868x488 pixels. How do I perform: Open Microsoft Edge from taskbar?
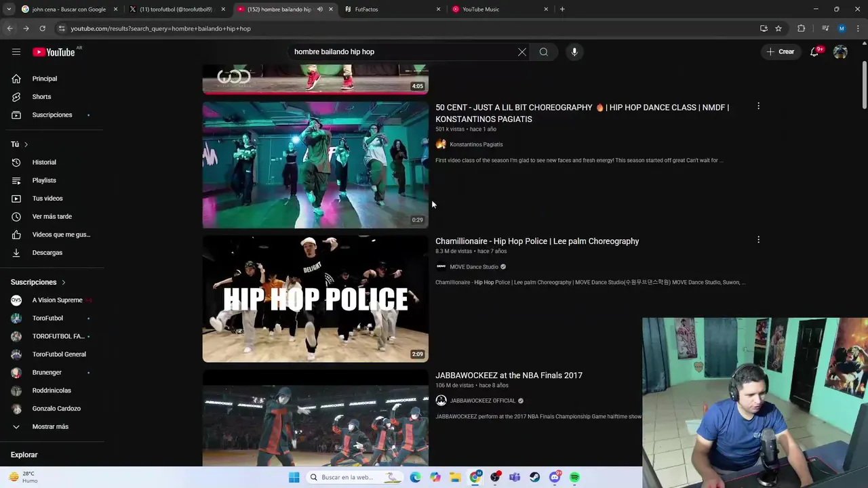(x=415, y=477)
